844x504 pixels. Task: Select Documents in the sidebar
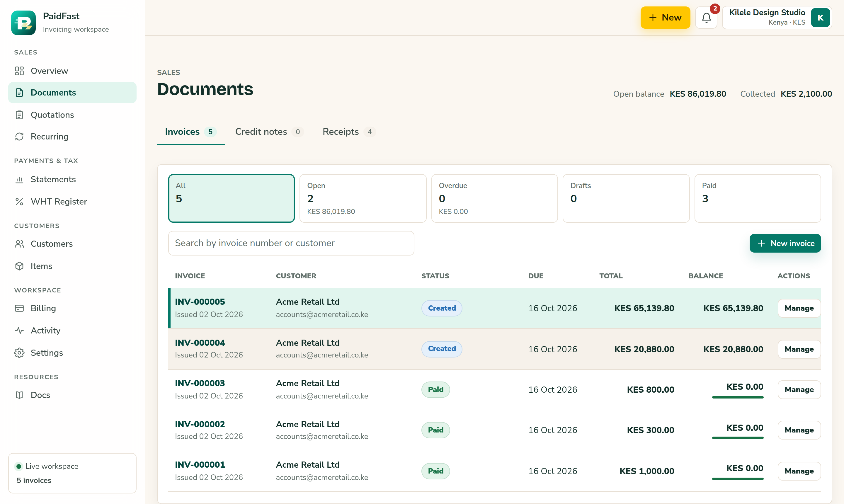72,93
